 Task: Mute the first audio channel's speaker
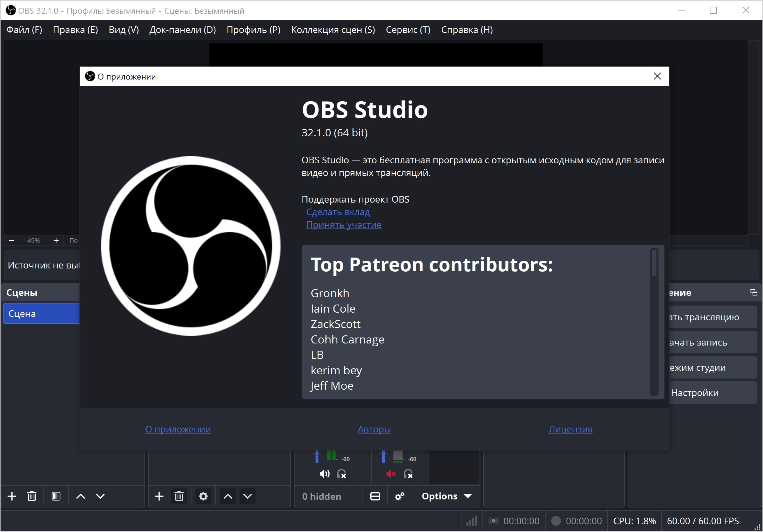click(324, 474)
